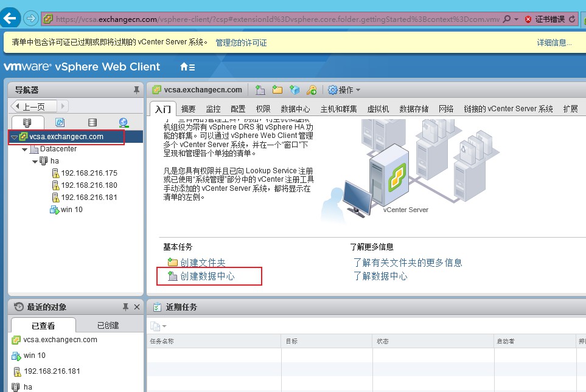Open win 10 in recent objects list
The width and height of the screenshot is (586, 392).
[29, 356]
